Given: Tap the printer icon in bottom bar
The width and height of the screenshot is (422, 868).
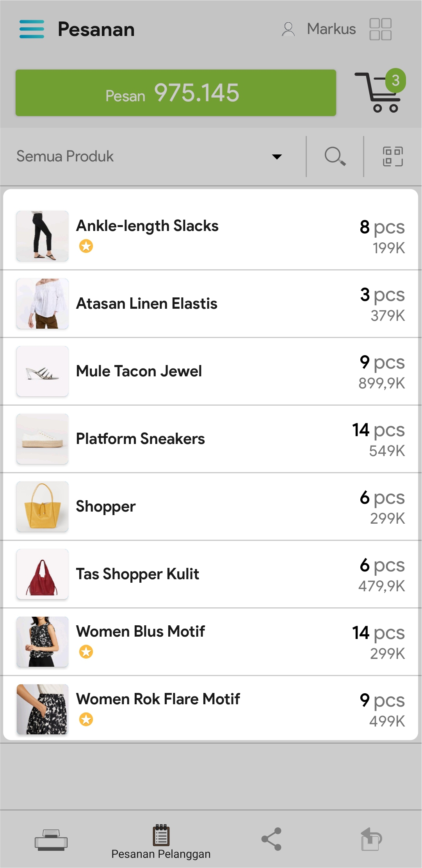Looking at the screenshot, I should point(51,840).
